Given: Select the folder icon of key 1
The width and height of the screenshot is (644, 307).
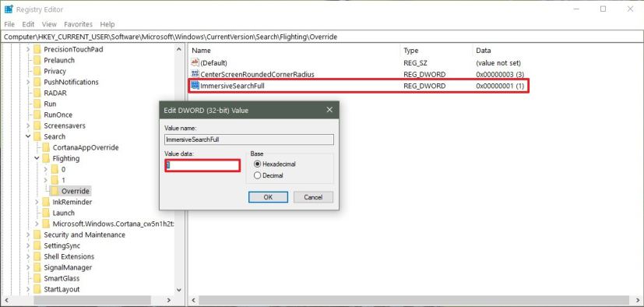Looking at the screenshot, I should point(55,180).
